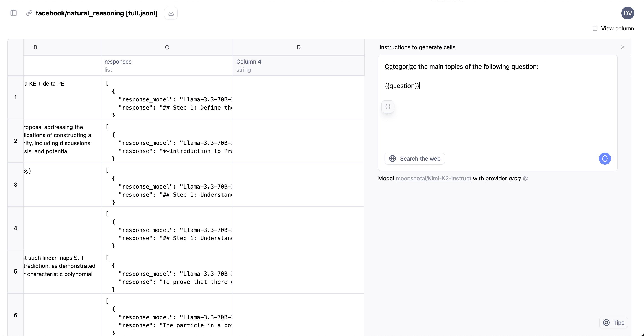Click the empty Column 4 cell in row 1
Screen dimensions: 644x336
pyautogui.click(x=298, y=97)
